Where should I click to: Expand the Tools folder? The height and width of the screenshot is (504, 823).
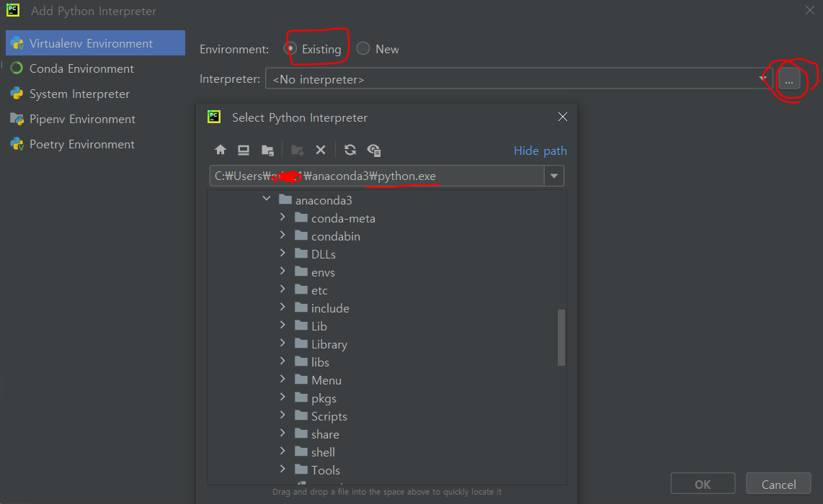(283, 469)
